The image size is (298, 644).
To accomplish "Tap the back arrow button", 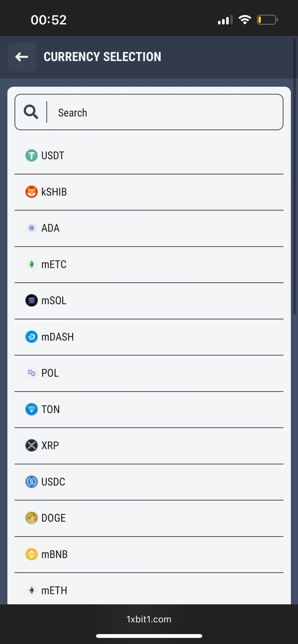I will pos(22,57).
